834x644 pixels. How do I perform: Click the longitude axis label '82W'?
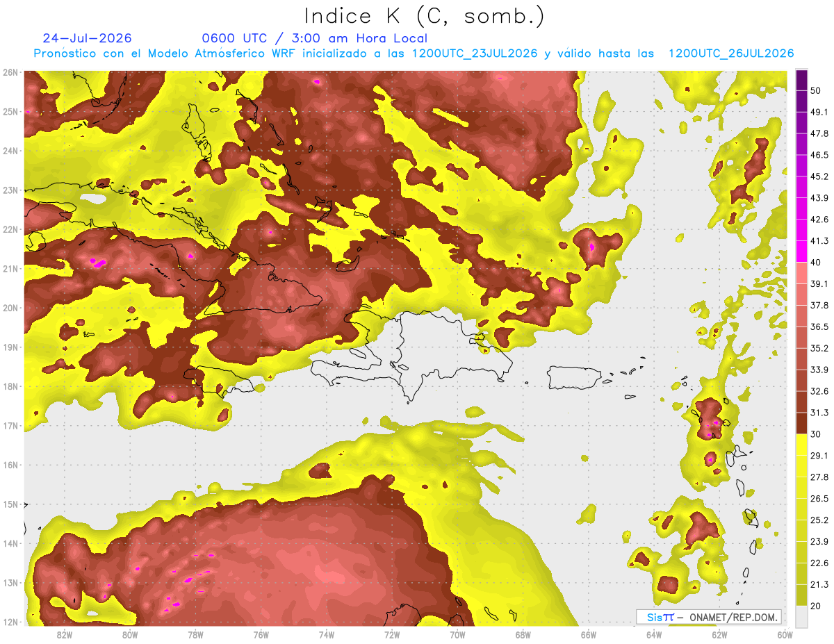pyautogui.click(x=64, y=634)
